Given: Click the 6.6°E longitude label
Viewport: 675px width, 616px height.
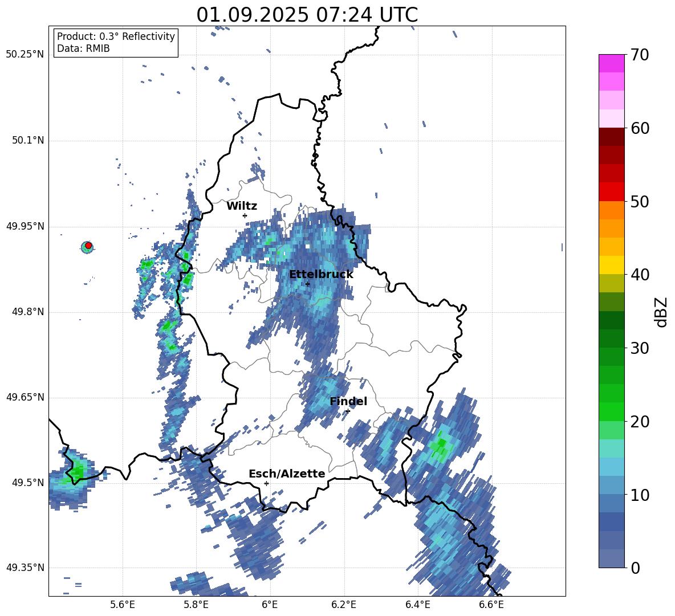Looking at the screenshot, I should tap(491, 605).
